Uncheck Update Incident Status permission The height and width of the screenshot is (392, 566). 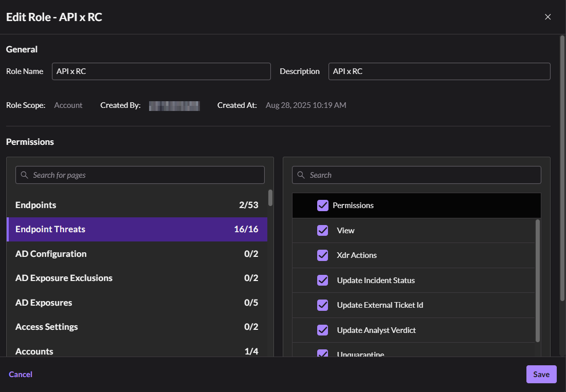pos(323,281)
